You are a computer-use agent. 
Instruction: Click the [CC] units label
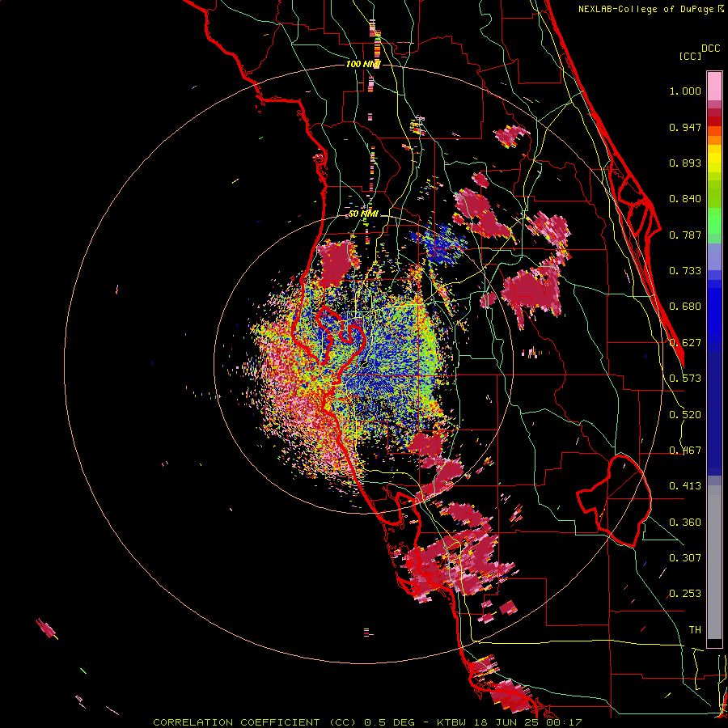[690, 56]
